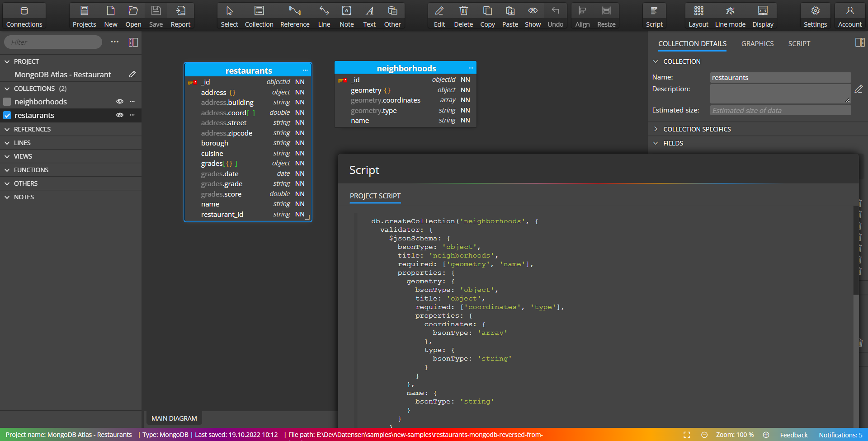Open the MAIN DIAGRAM tab
The height and width of the screenshot is (441, 868).
click(174, 418)
